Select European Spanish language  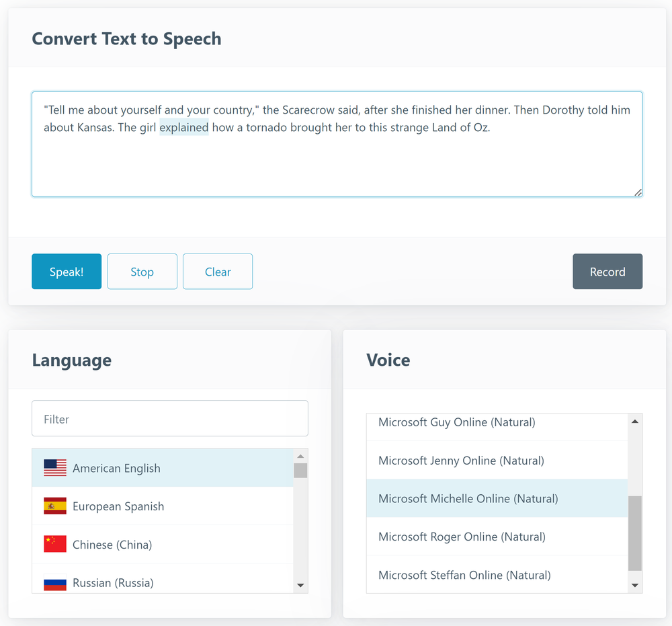[163, 506]
